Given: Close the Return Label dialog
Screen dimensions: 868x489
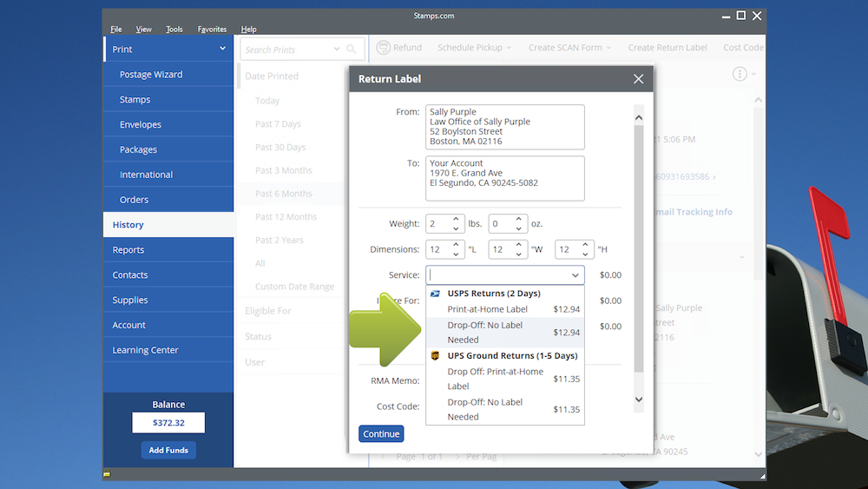Looking at the screenshot, I should (x=638, y=79).
